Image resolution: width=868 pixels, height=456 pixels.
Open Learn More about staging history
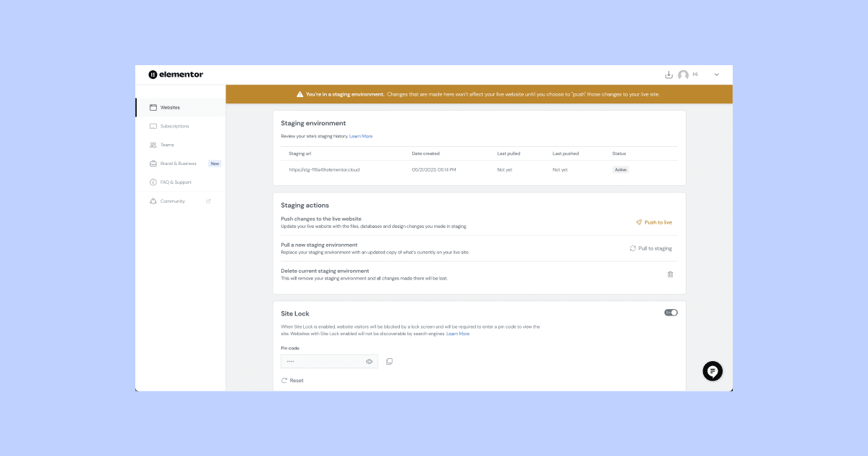361,135
